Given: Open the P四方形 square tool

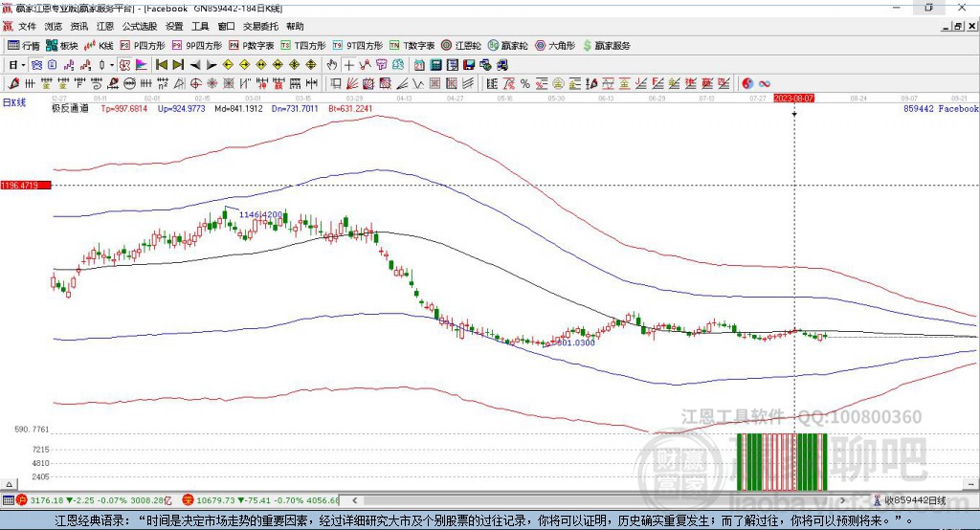Looking at the screenshot, I should point(142,46).
